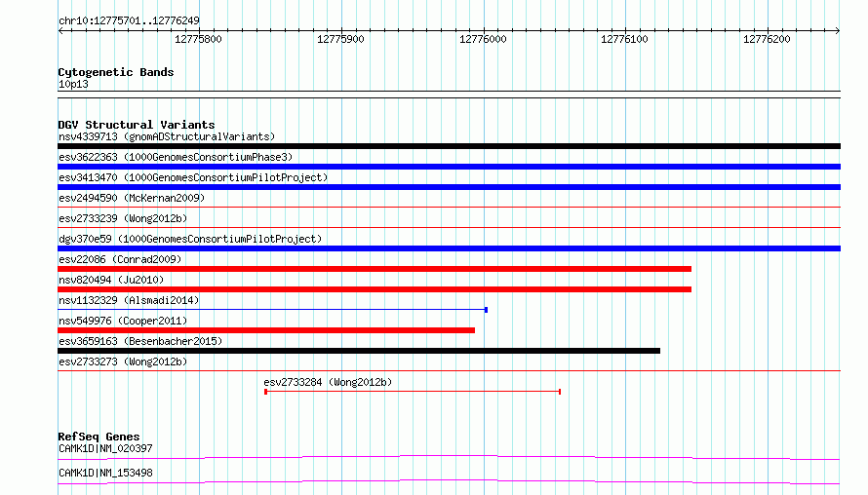Click the blue esv3413470 variant bar
The width and height of the screenshot is (868, 495).
tap(449, 187)
